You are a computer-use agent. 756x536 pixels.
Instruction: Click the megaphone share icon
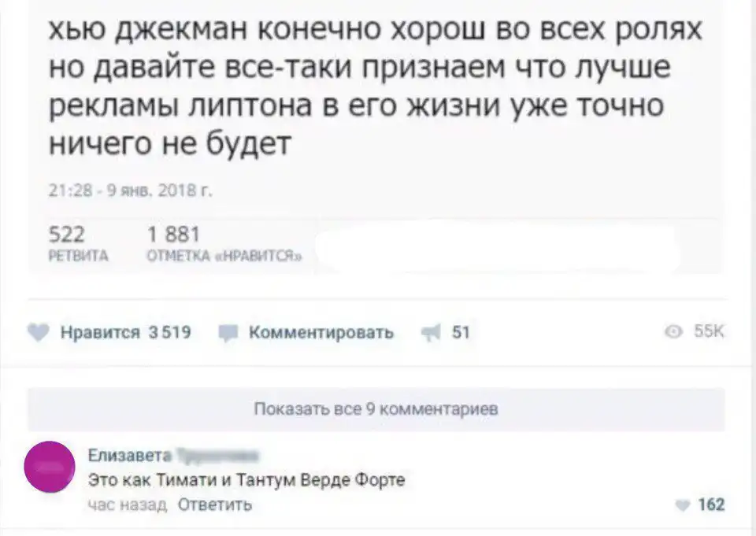pyautogui.click(x=429, y=333)
